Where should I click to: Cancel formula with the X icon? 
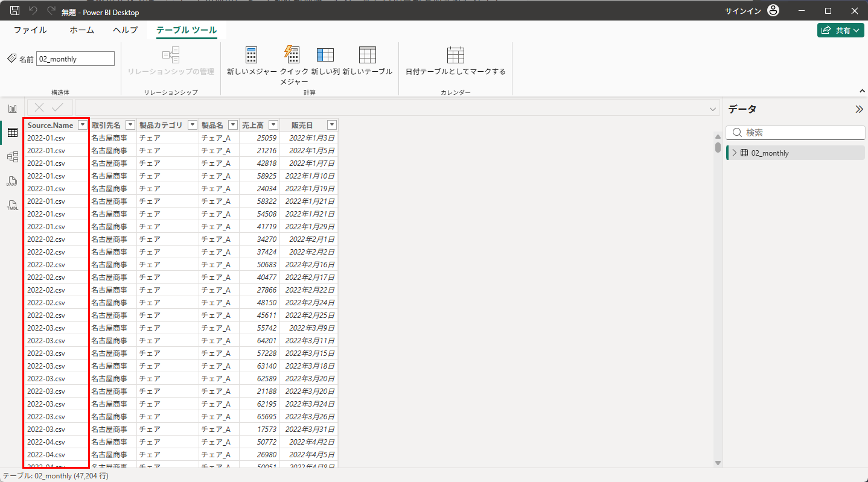tap(39, 107)
